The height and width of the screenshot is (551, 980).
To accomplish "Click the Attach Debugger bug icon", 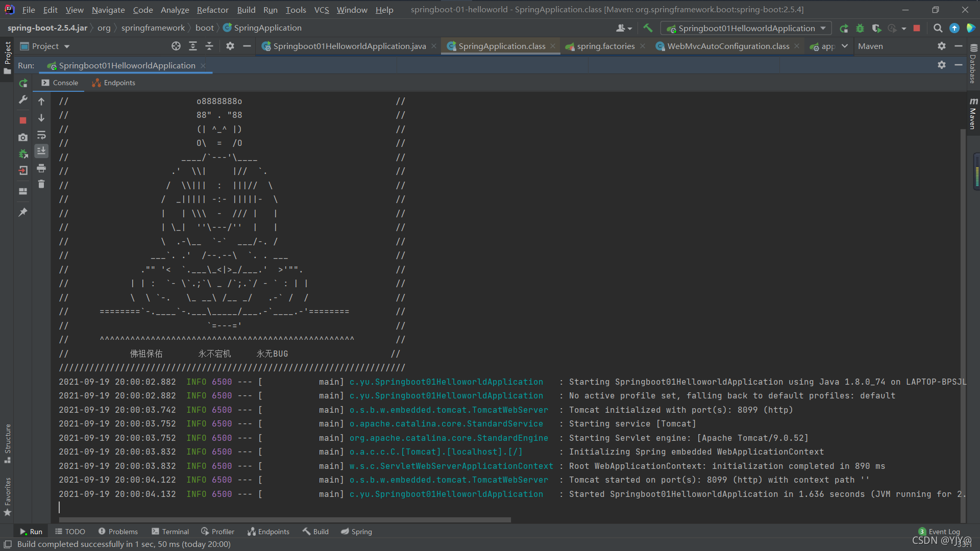I will 23,154.
